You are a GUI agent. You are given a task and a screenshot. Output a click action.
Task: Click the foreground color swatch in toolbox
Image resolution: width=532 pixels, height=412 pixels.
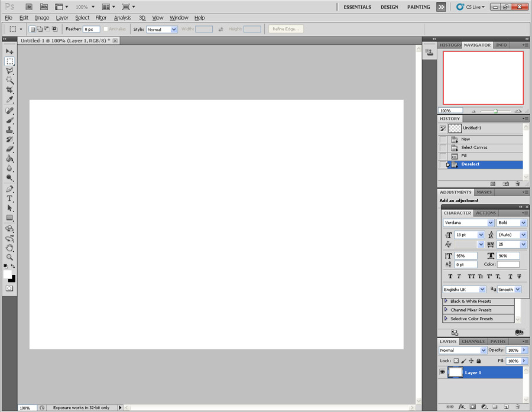click(7, 274)
